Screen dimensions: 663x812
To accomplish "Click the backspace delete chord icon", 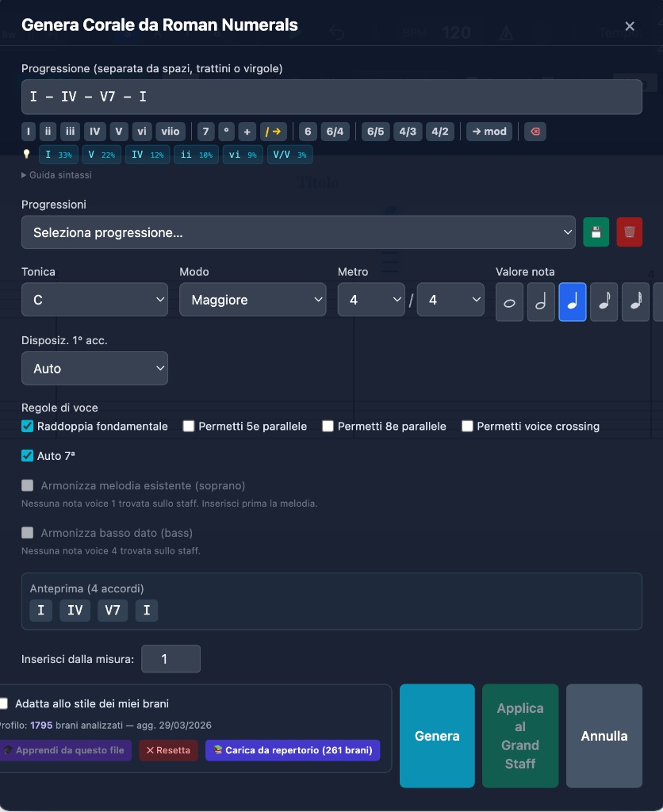I will [x=535, y=132].
